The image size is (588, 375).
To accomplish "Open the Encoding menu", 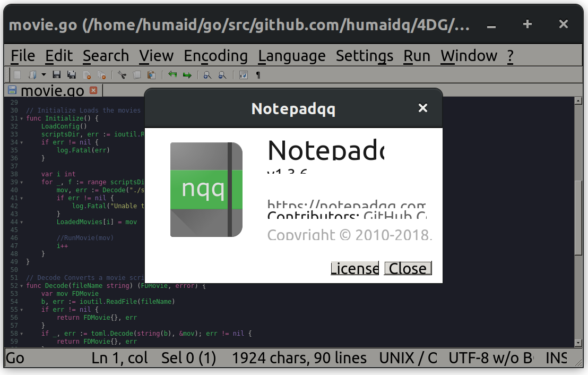I will [x=215, y=55].
